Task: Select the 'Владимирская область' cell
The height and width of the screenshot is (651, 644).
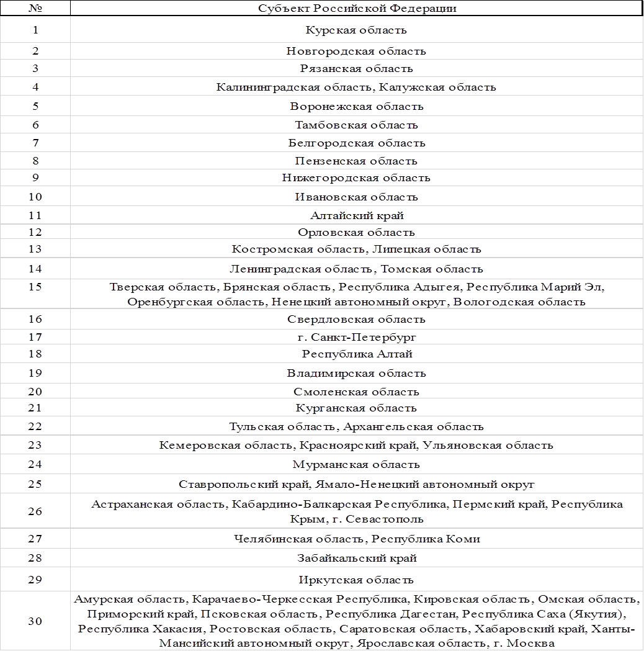Action: click(x=357, y=373)
